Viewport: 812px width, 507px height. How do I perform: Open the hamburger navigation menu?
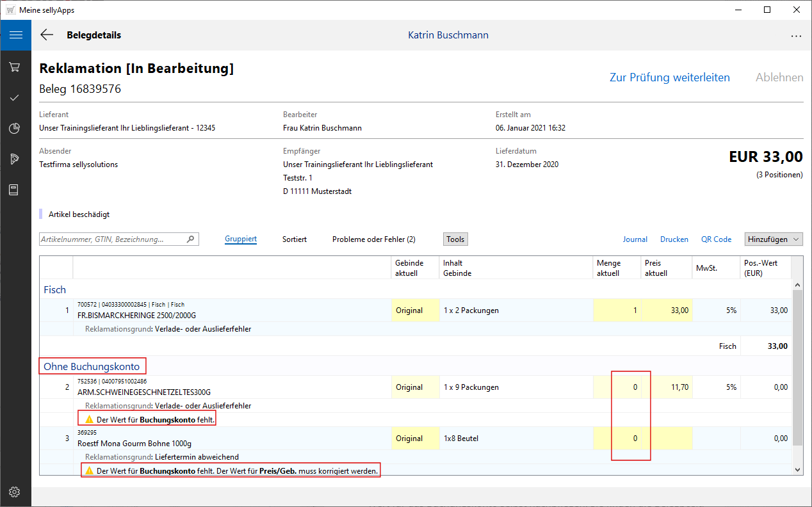(15, 35)
